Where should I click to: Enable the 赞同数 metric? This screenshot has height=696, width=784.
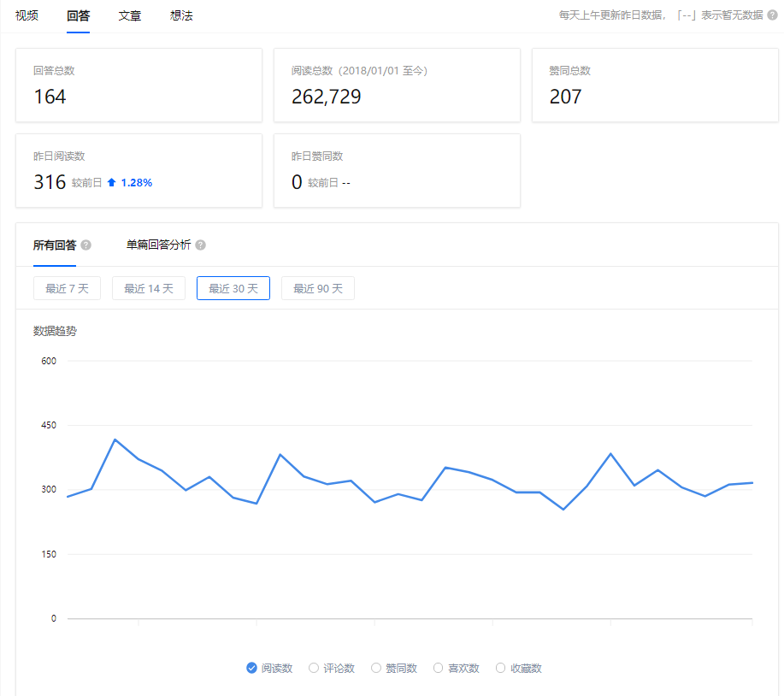pos(375,668)
